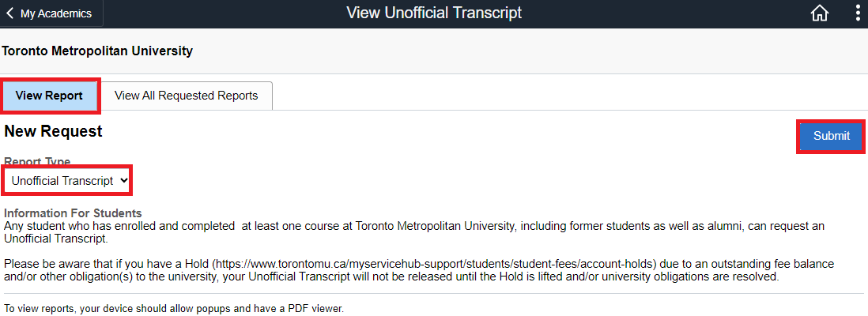Click the Toronto Metropolitan University heading
This screenshot has height=316, width=868.
pyautogui.click(x=97, y=51)
